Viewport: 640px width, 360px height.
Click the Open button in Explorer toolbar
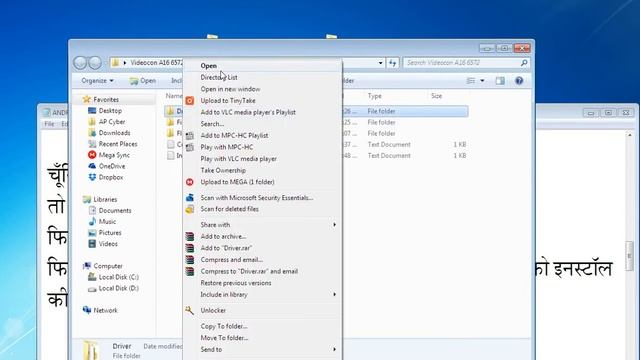coord(143,81)
